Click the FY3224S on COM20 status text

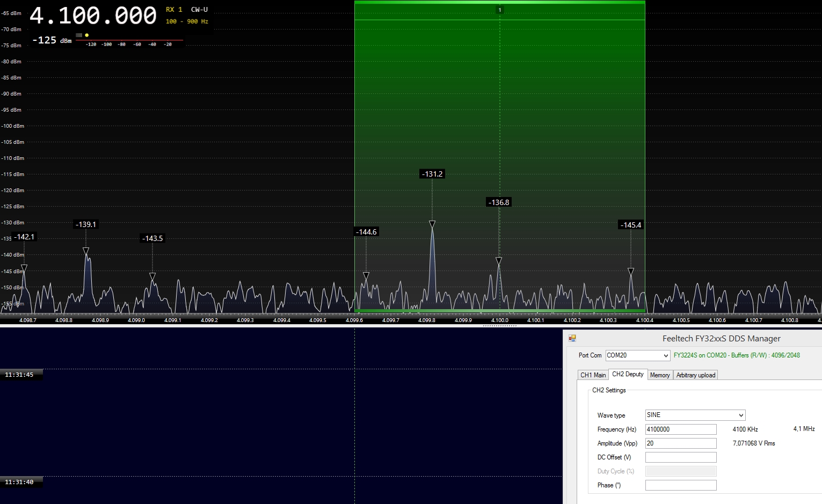tap(737, 355)
